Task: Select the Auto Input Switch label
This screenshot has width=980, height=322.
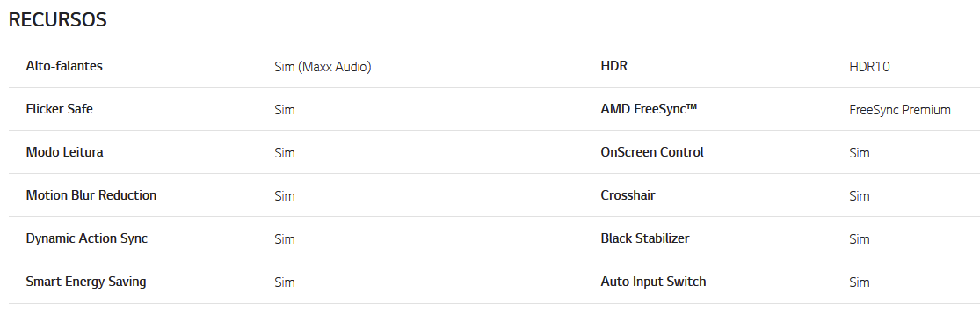Action: pyautogui.click(x=653, y=282)
